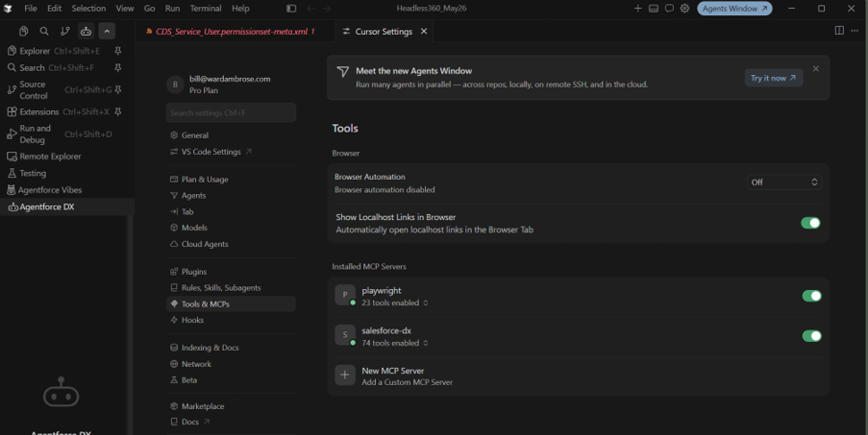
Task: Open the Terminal menu
Action: click(x=206, y=9)
